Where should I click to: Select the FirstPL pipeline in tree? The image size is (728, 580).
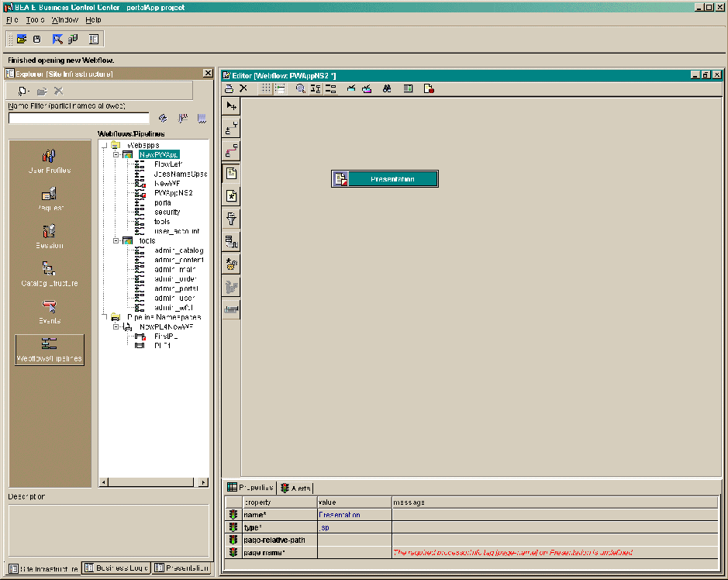tap(166, 337)
